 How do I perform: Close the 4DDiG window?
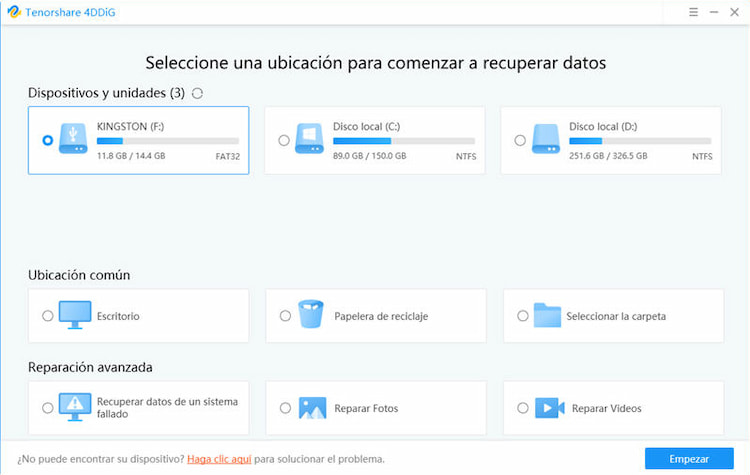pyautogui.click(x=734, y=12)
